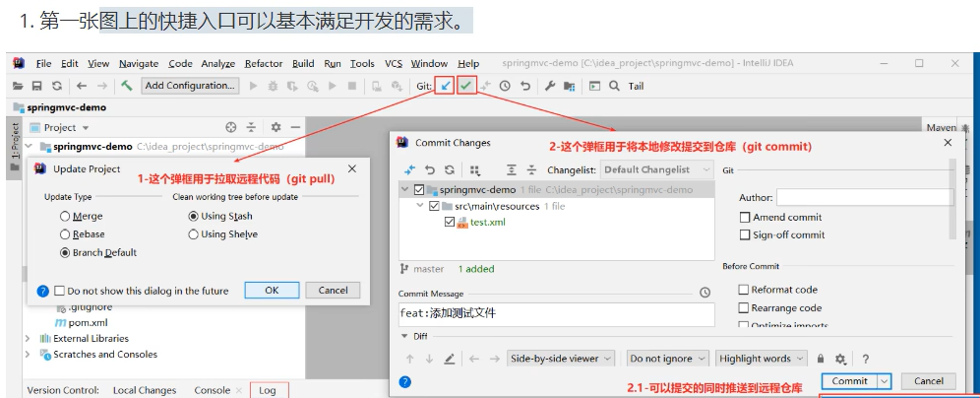Open commit message history clock icon
Screen dimensions: 980x398
point(705,293)
